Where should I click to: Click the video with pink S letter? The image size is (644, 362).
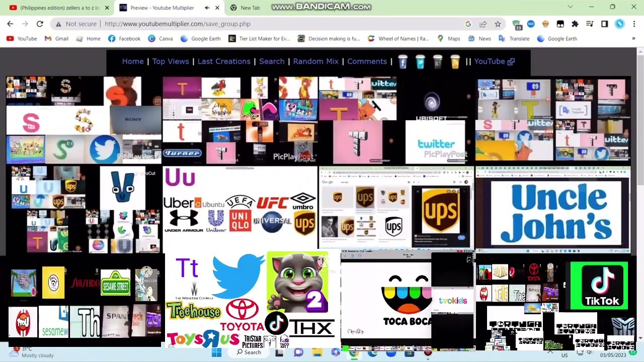[x=84, y=121]
